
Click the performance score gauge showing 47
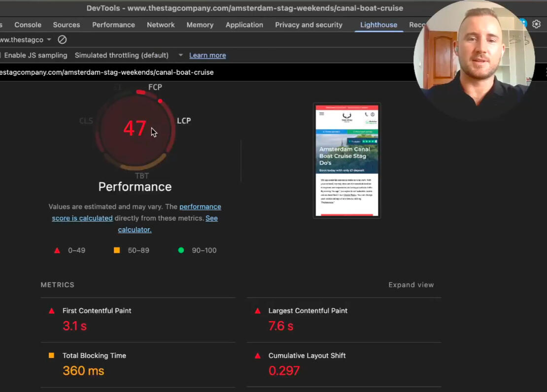(135, 129)
